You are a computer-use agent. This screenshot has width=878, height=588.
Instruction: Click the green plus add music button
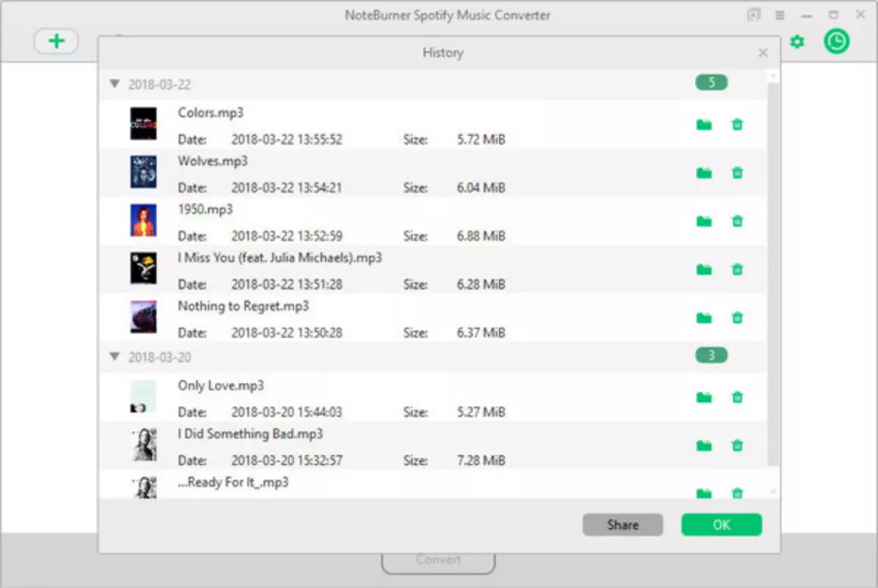[x=56, y=41]
